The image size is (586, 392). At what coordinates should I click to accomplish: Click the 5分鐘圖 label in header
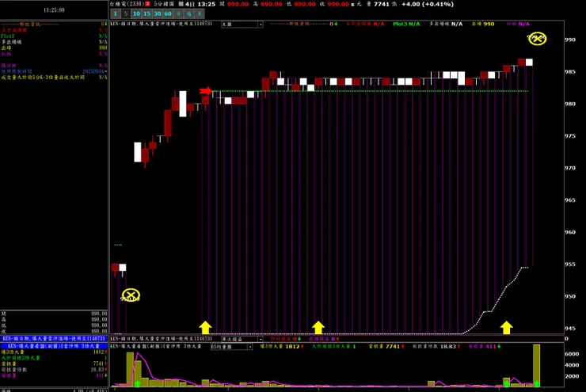coord(164,4)
